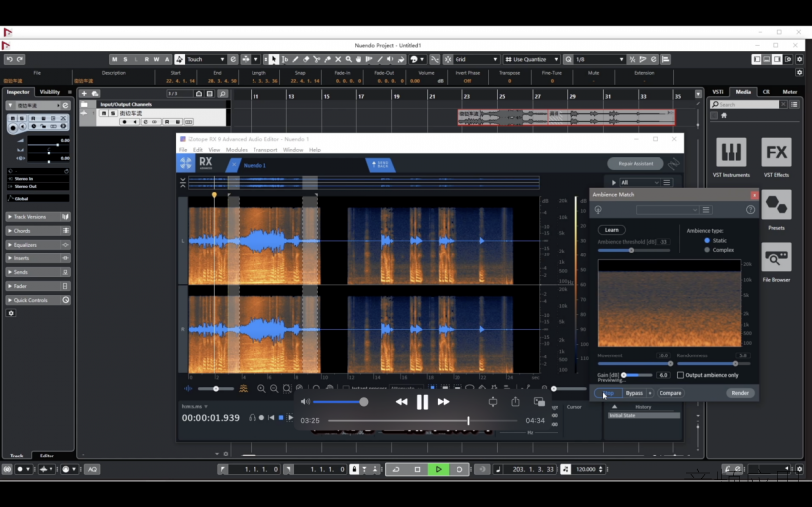This screenshot has height=507, width=812.
Task: Open Presets in Media rack
Action: click(776, 210)
